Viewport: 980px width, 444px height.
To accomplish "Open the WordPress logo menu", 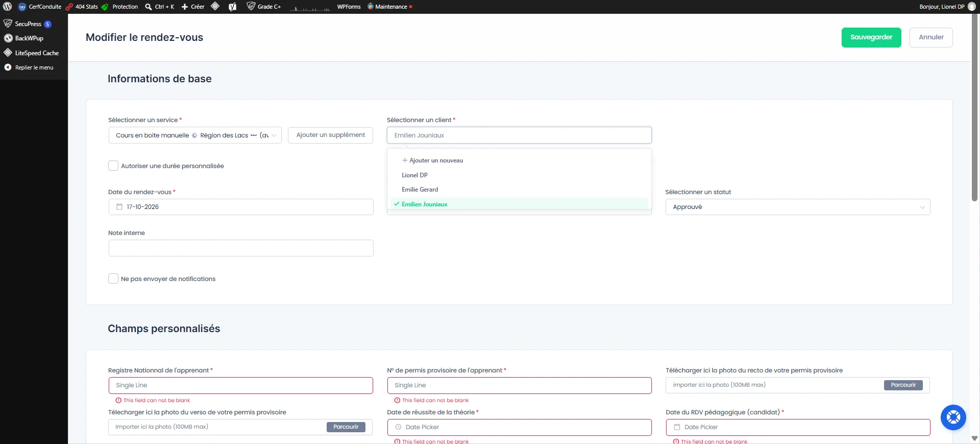I will point(7,7).
